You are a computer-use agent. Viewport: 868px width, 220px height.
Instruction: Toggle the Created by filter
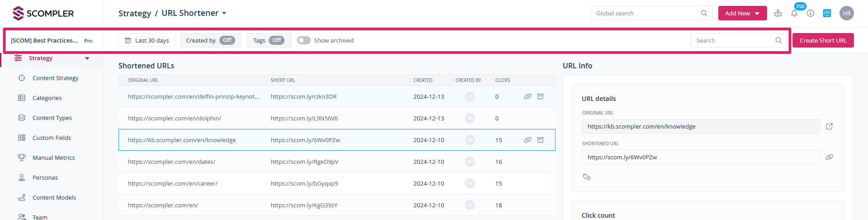[x=227, y=40]
